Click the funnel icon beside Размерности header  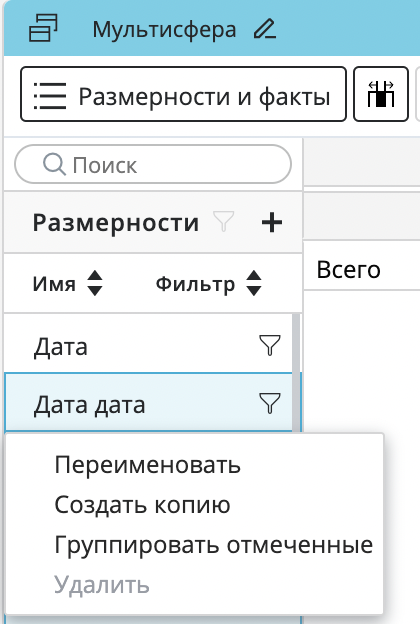(x=224, y=221)
